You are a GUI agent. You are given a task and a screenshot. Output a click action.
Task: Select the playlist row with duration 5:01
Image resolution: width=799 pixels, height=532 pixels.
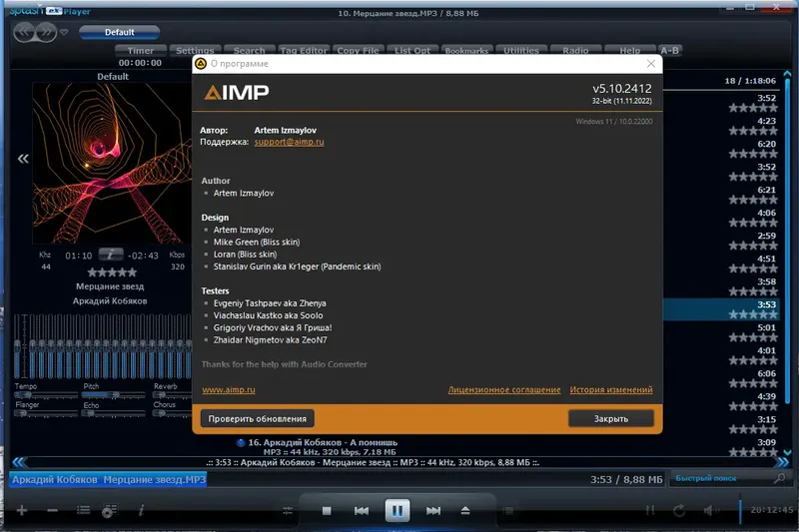(x=722, y=332)
